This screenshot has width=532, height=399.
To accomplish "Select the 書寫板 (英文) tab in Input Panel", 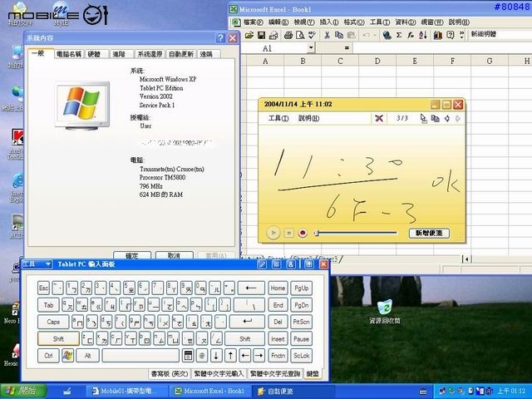I will click(x=170, y=373).
